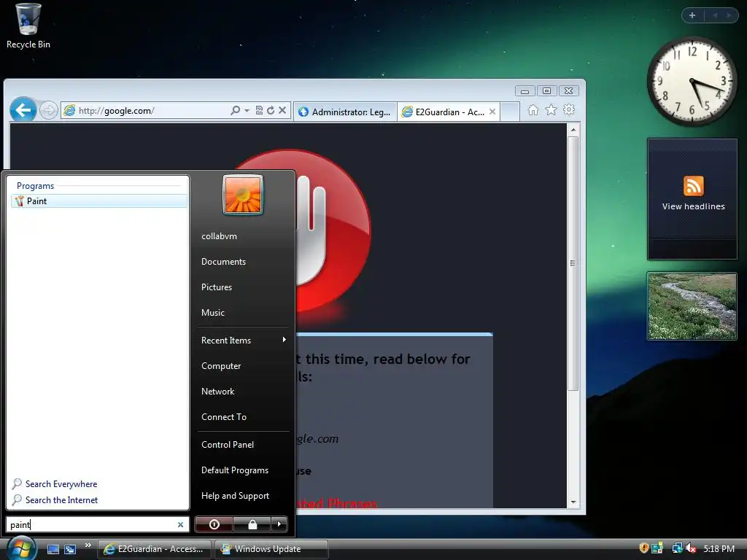Click the Start menu power button

coord(214,524)
